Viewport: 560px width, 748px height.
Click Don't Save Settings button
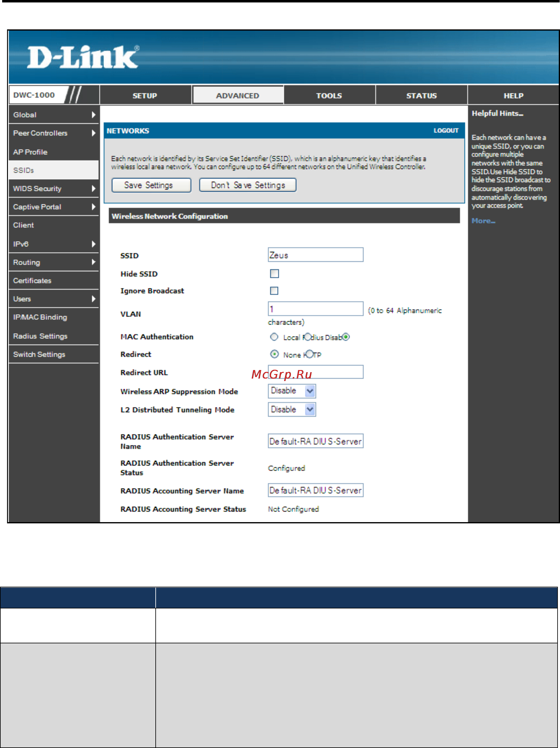248,185
